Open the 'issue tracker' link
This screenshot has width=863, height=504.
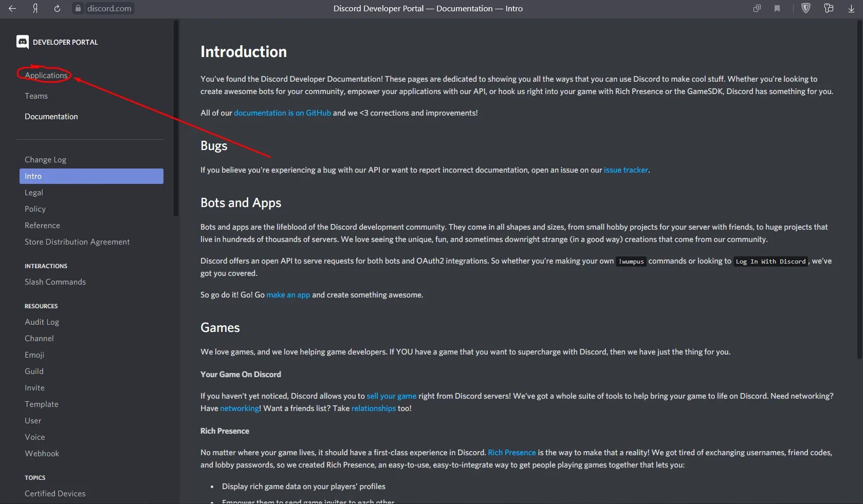click(x=626, y=170)
